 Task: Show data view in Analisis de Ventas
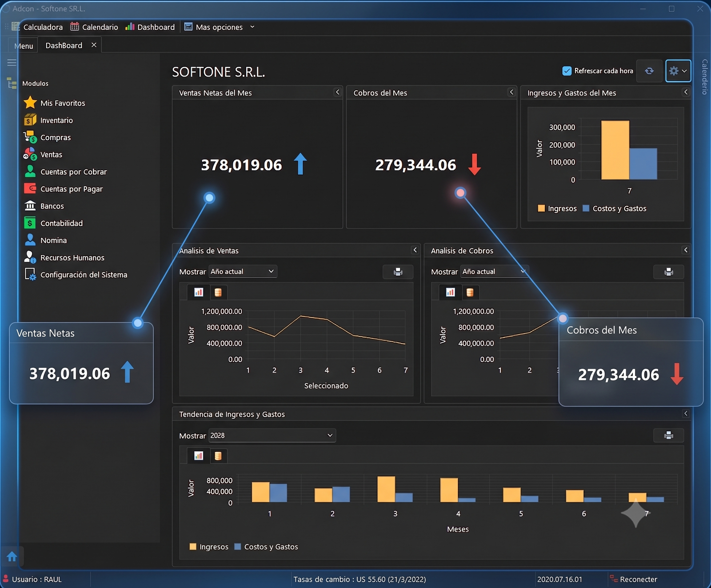(x=218, y=292)
